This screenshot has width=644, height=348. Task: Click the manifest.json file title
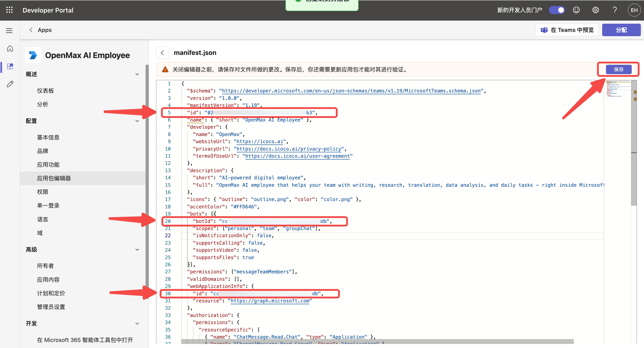point(195,53)
